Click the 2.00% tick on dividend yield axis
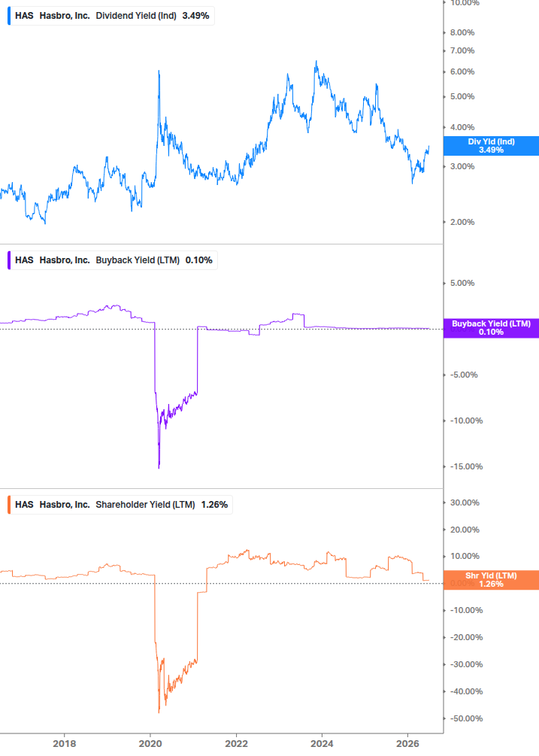 [x=462, y=222]
